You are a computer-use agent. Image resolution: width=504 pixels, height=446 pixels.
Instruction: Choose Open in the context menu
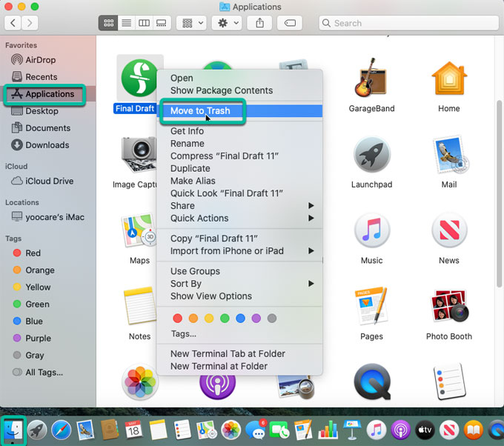[x=239, y=78]
